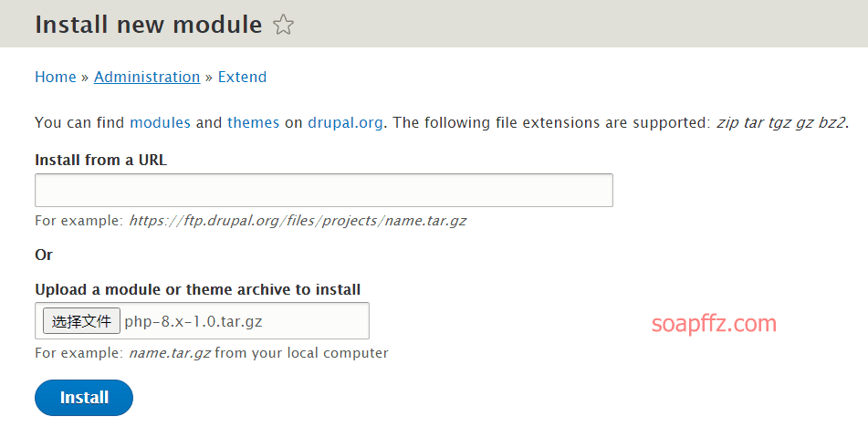The height and width of the screenshot is (427, 868).
Task: Go to the Home breadcrumb link
Action: pos(56,77)
